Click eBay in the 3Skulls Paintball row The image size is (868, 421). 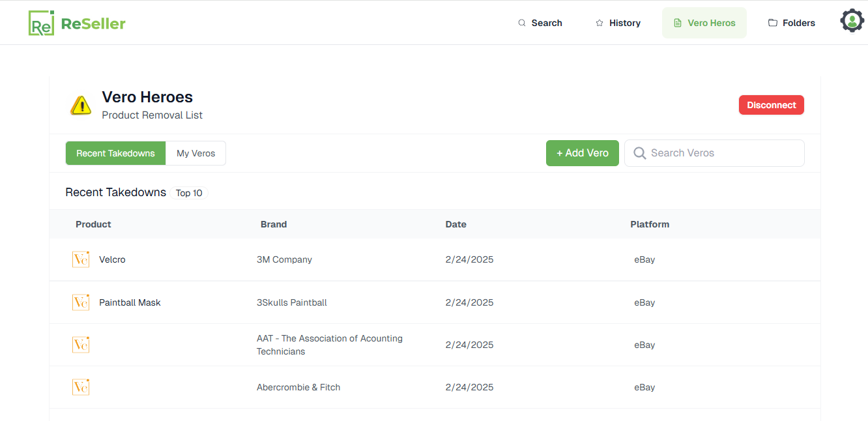point(644,302)
